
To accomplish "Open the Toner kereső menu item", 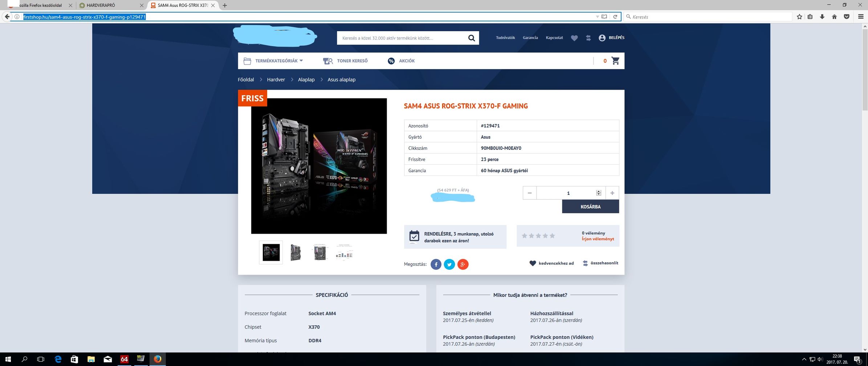I will click(x=352, y=61).
